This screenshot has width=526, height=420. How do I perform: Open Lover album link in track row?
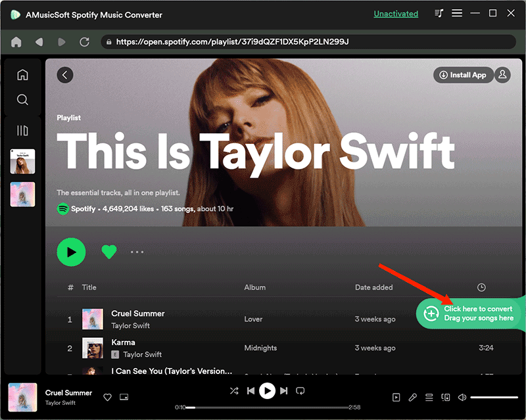[x=253, y=319]
